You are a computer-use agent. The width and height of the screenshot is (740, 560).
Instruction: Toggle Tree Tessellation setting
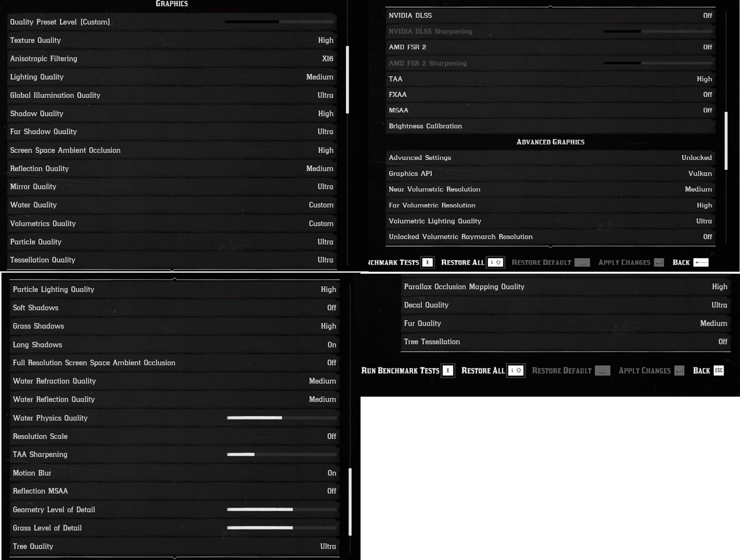[566, 342]
